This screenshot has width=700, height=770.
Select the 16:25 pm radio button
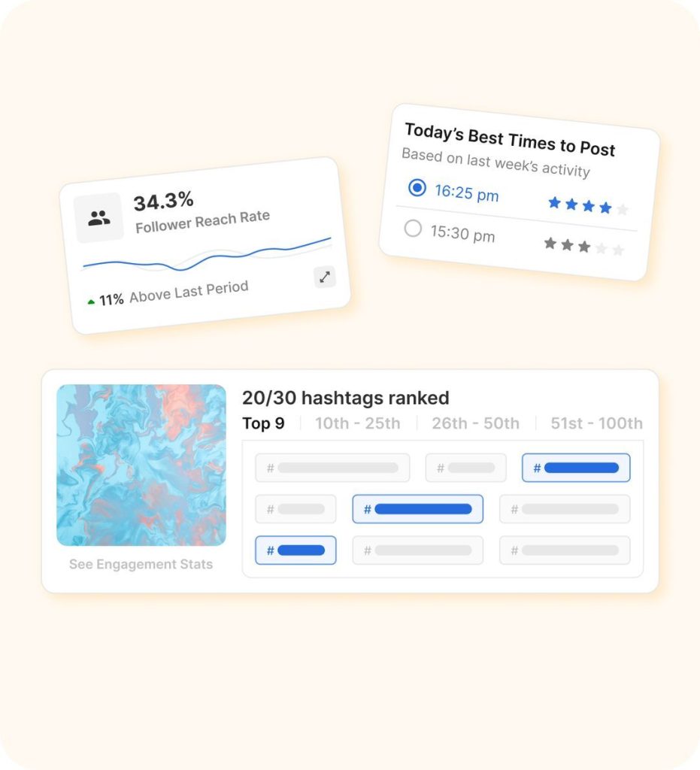(417, 187)
